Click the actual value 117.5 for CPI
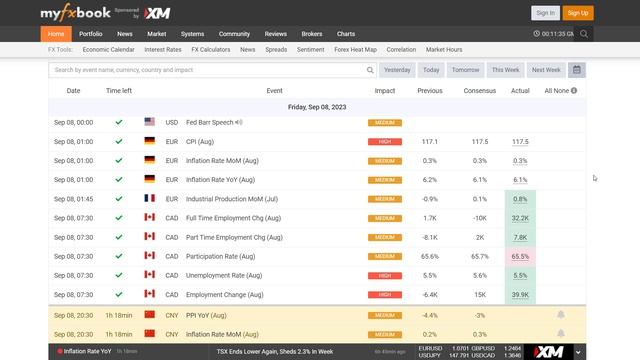The height and width of the screenshot is (360, 640). [520, 142]
